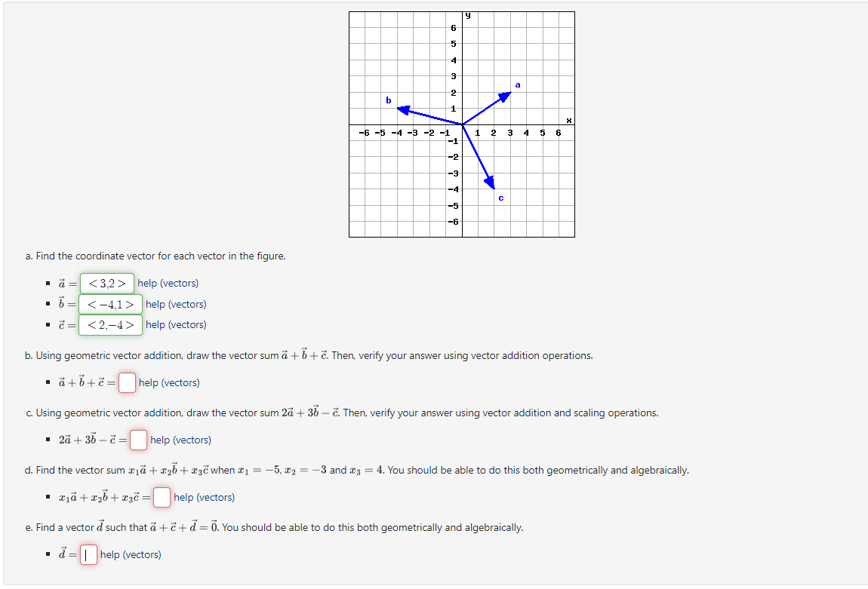
Task: Click the answer box for vector d
Action: [88, 554]
